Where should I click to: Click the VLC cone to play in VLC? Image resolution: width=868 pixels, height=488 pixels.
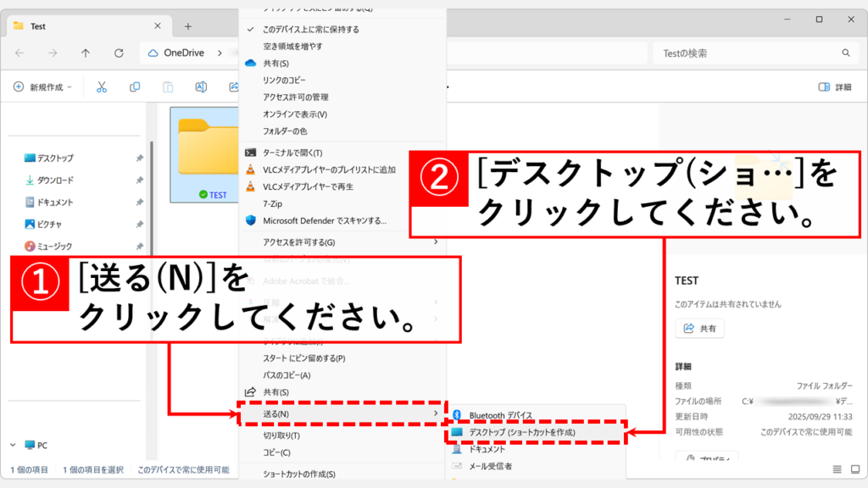pyautogui.click(x=250, y=186)
